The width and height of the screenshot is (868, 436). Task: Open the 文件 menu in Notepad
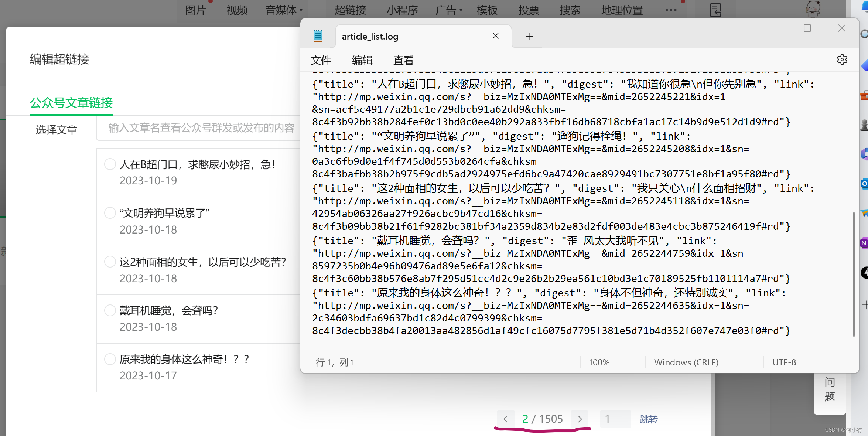321,60
